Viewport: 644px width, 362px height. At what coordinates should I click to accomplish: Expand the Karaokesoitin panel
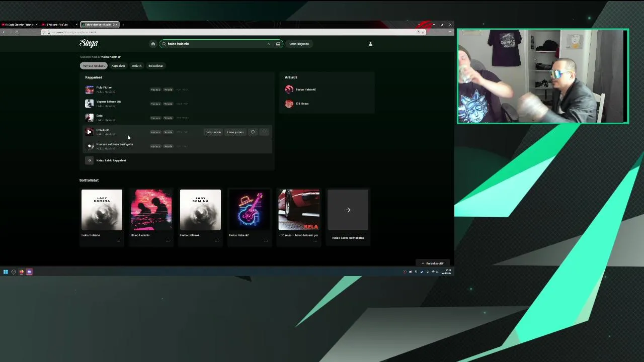click(433, 263)
